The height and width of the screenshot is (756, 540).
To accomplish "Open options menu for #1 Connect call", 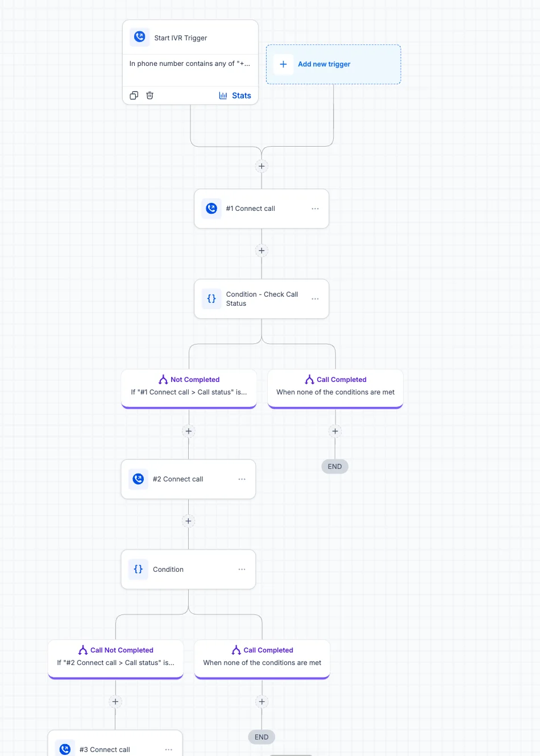I will (x=315, y=209).
